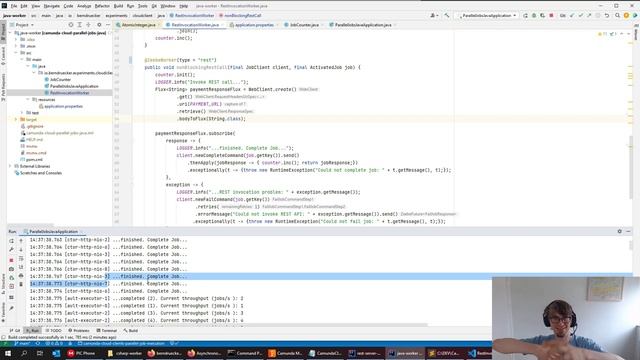Click Scroll down arrow in Run console

21,250
